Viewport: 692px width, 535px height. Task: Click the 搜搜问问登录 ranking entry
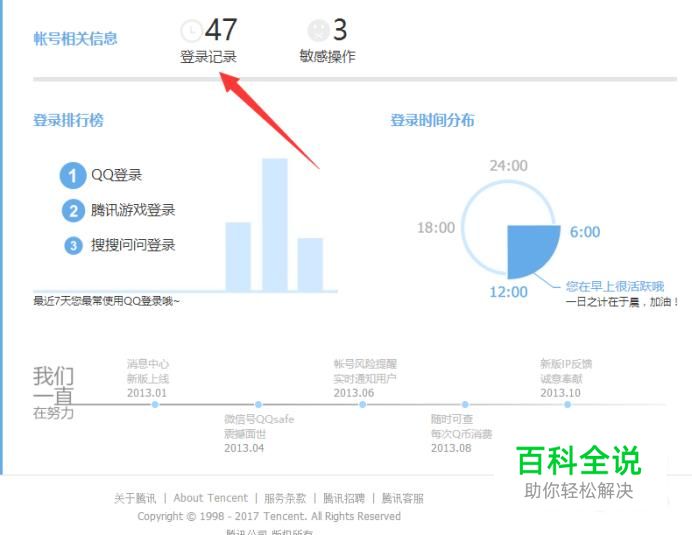(133, 245)
